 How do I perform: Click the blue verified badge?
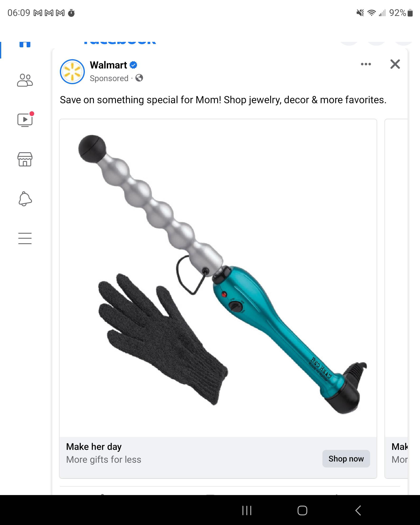click(133, 65)
